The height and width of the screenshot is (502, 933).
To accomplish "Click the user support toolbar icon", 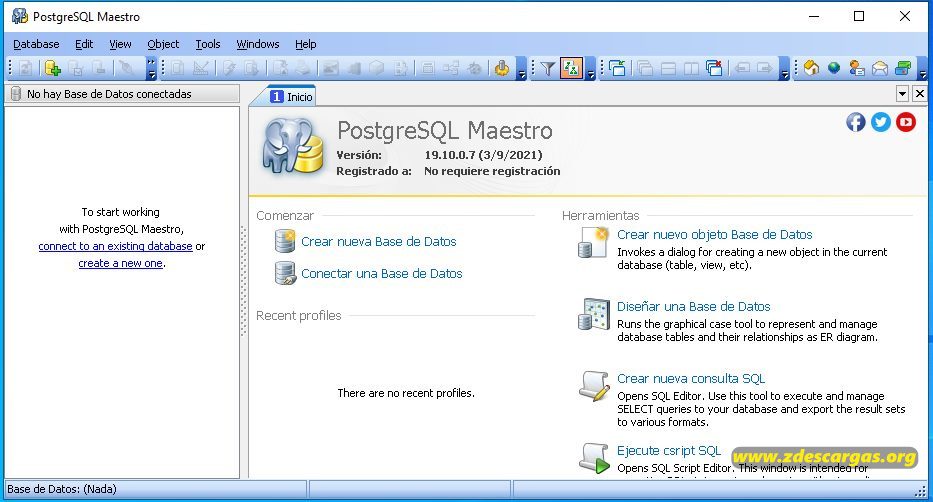I will 857,68.
